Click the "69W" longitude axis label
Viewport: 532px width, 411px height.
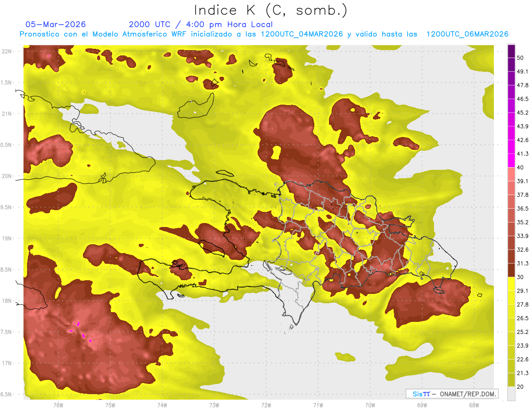click(x=422, y=405)
